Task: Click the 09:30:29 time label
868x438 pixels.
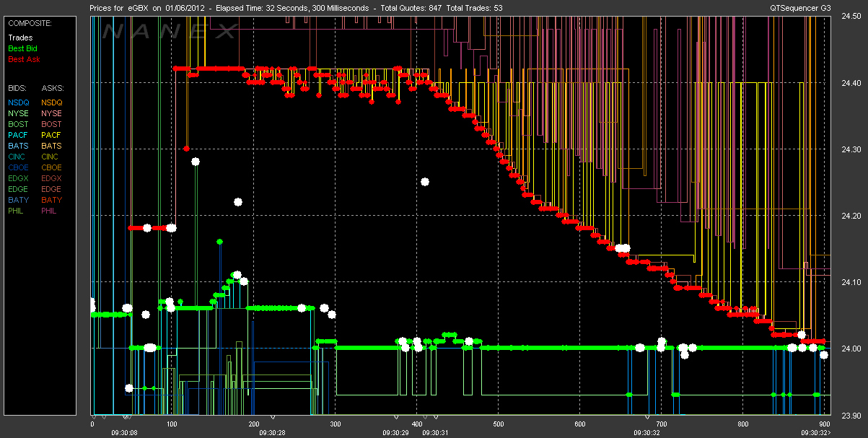Action: [397, 432]
